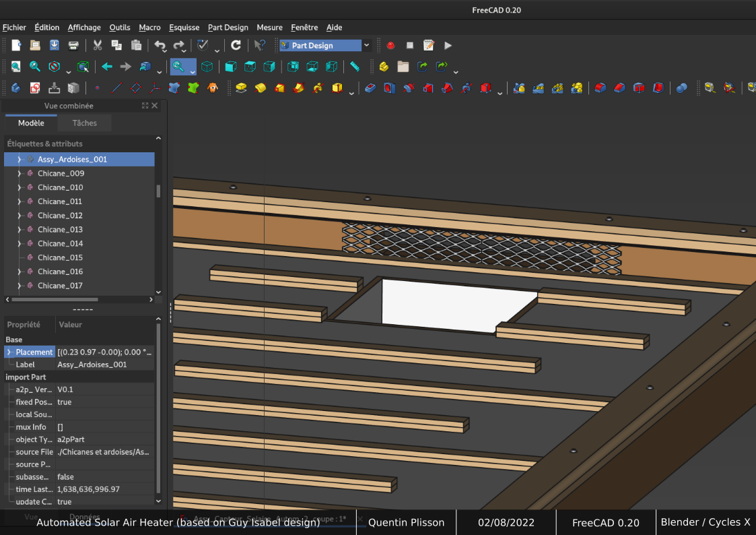The height and width of the screenshot is (535, 756).
Task: Click the Refresh recompute icon
Action: coord(236,45)
